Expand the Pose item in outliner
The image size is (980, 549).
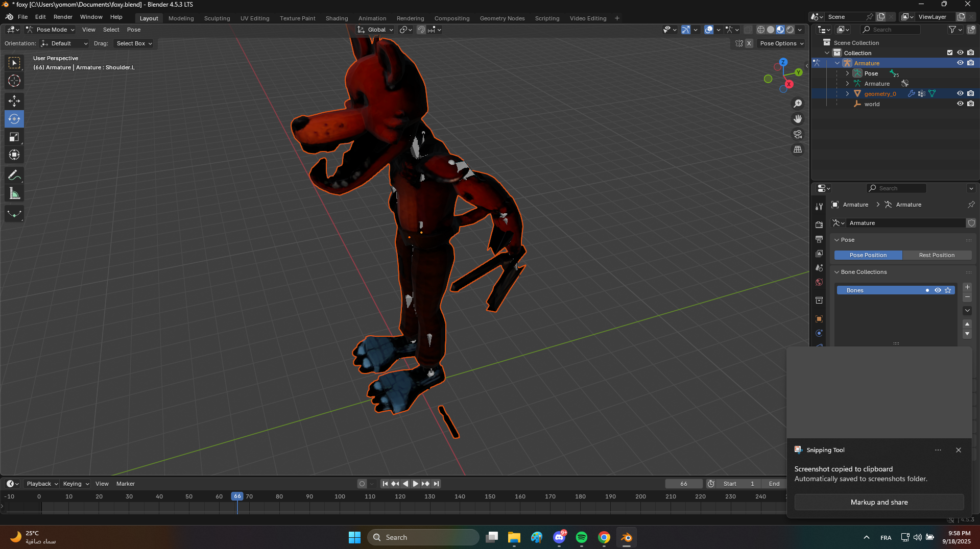848,73
